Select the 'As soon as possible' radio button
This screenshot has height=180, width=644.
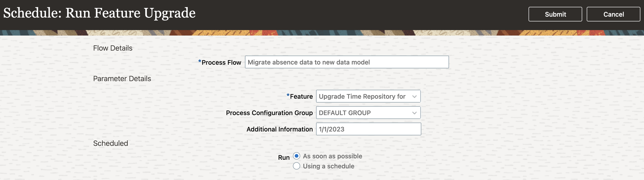(x=296, y=156)
